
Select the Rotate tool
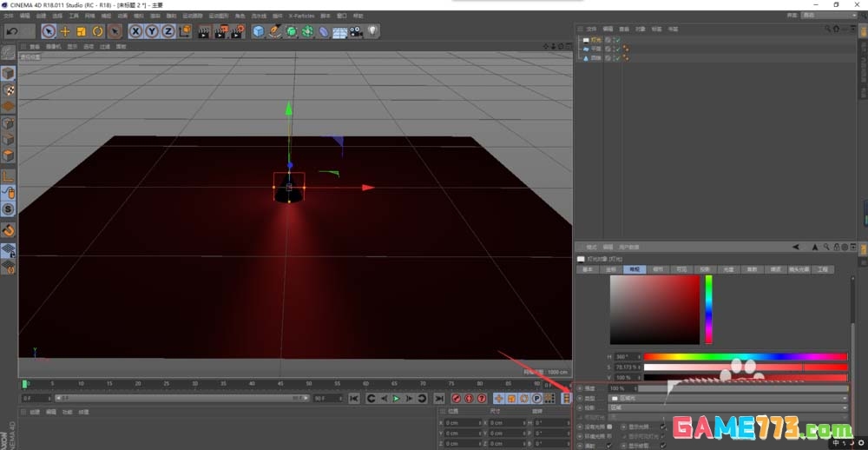98,31
